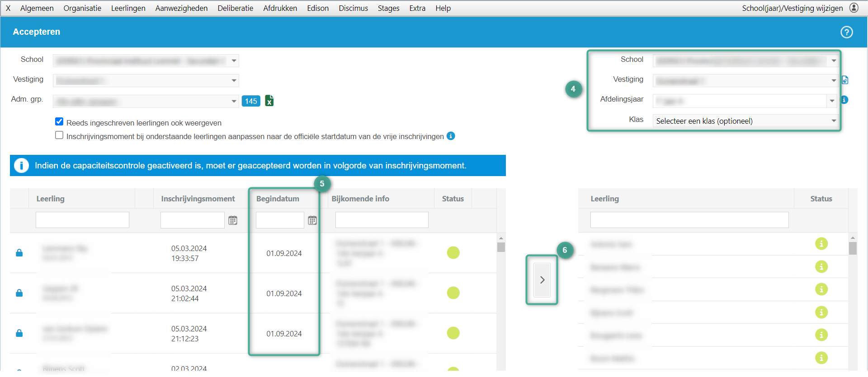Click the Excel export icon next to 145

click(x=269, y=101)
